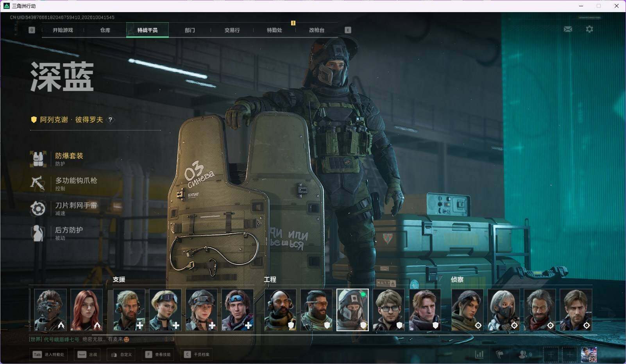Select the blue-goggles support operator
The width and height of the screenshot is (626, 364).
tap(238, 310)
